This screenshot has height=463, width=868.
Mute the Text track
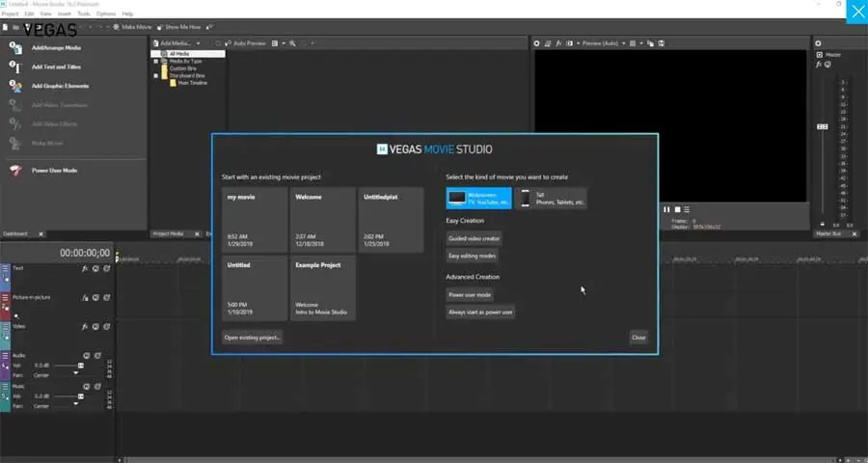pyautogui.click(x=95, y=268)
